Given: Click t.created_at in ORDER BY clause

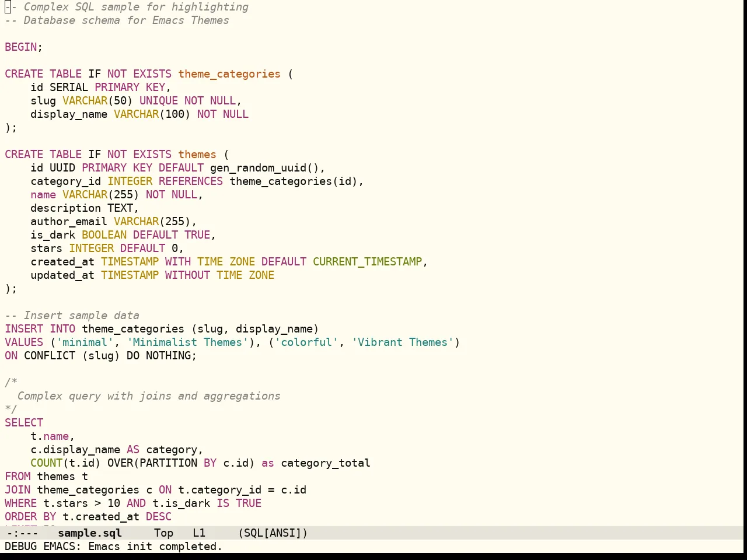Looking at the screenshot, I should (x=101, y=517).
